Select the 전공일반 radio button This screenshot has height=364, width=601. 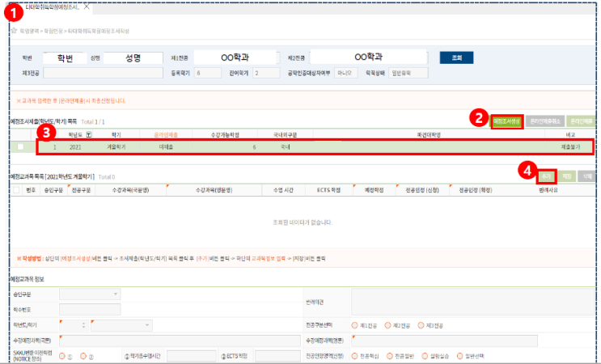coord(389,357)
